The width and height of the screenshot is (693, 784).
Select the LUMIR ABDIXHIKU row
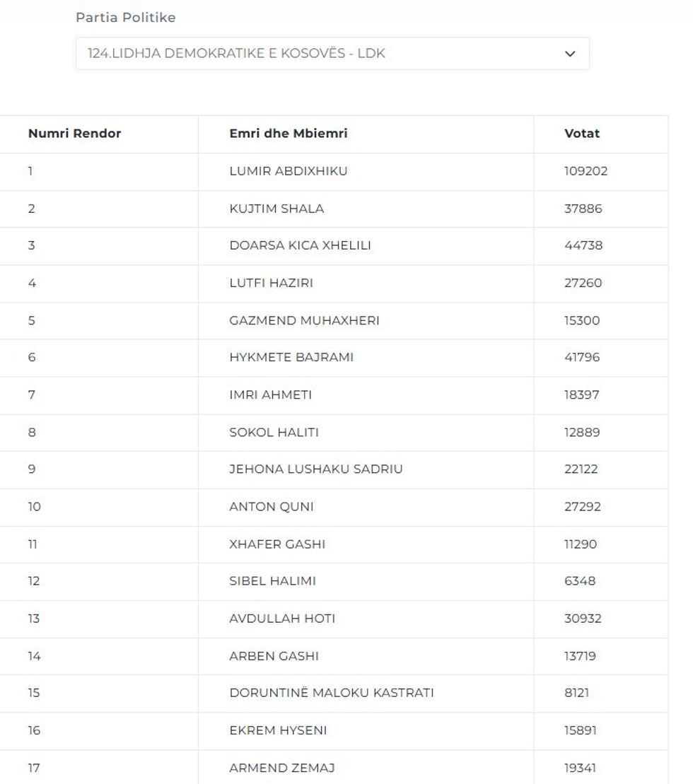point(289,171)
